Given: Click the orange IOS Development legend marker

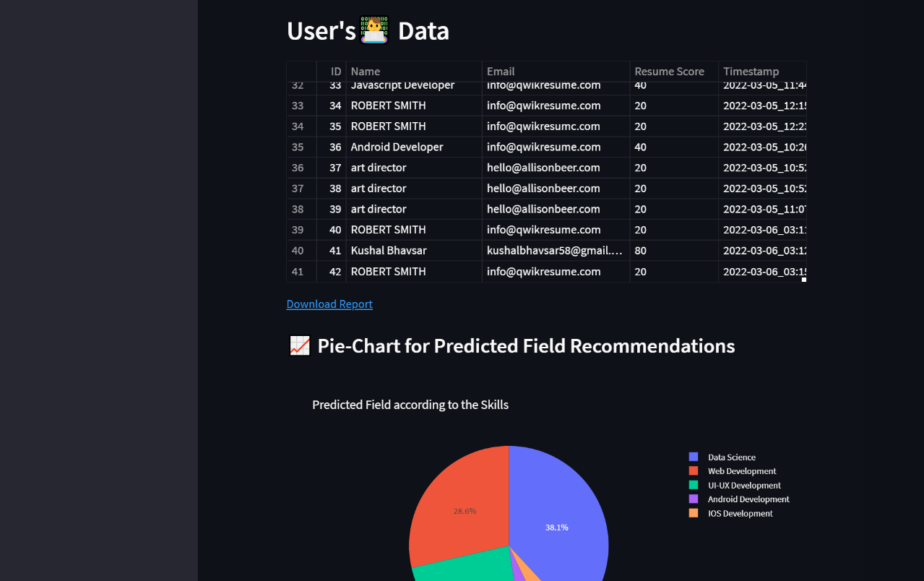Looking at the screenshot, I should click(x=693, y=513).
